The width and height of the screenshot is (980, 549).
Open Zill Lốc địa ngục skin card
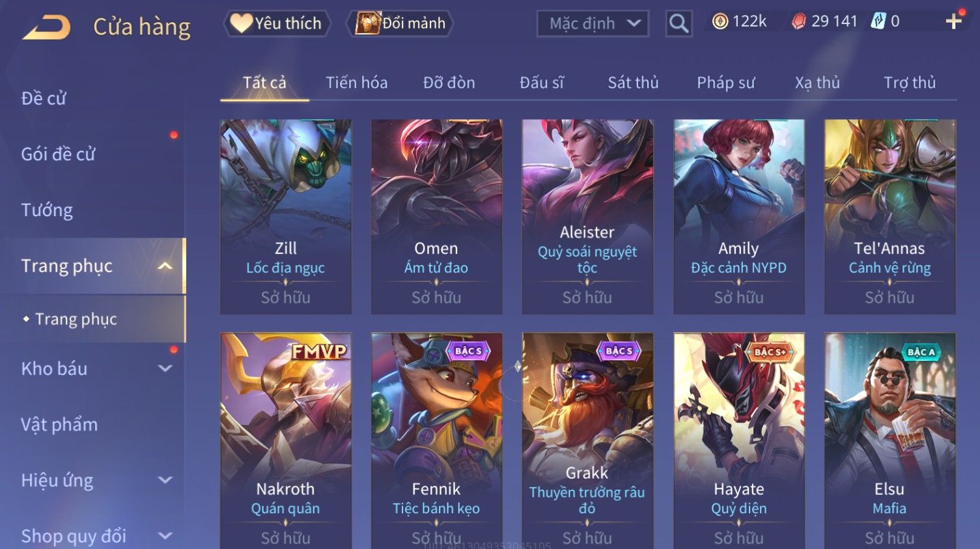286,217
